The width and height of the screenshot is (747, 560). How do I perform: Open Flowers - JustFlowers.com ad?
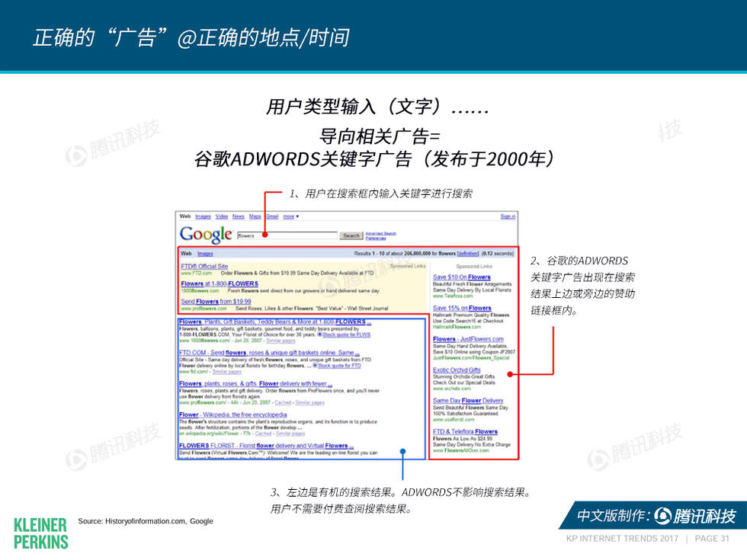pos(468,339)
